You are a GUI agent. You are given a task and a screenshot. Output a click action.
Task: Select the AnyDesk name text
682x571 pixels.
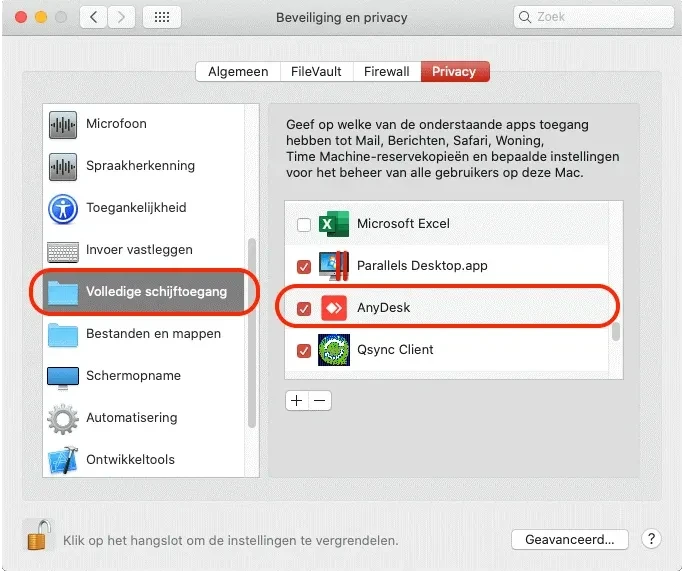384,307
